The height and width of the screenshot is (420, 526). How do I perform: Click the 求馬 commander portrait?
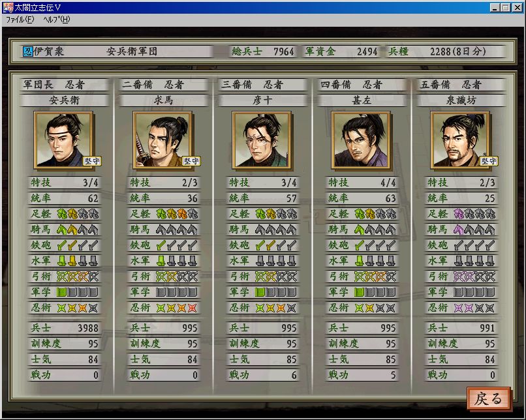[x=162, y=140]
